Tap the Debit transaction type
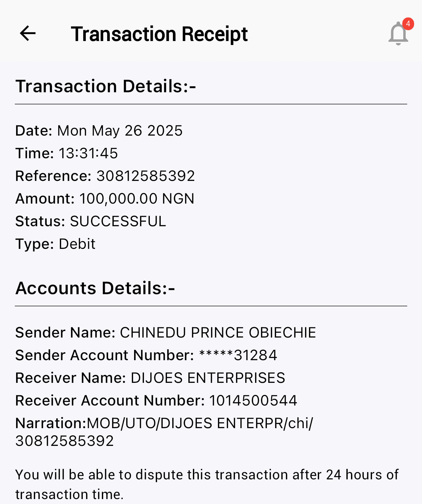 77,244
